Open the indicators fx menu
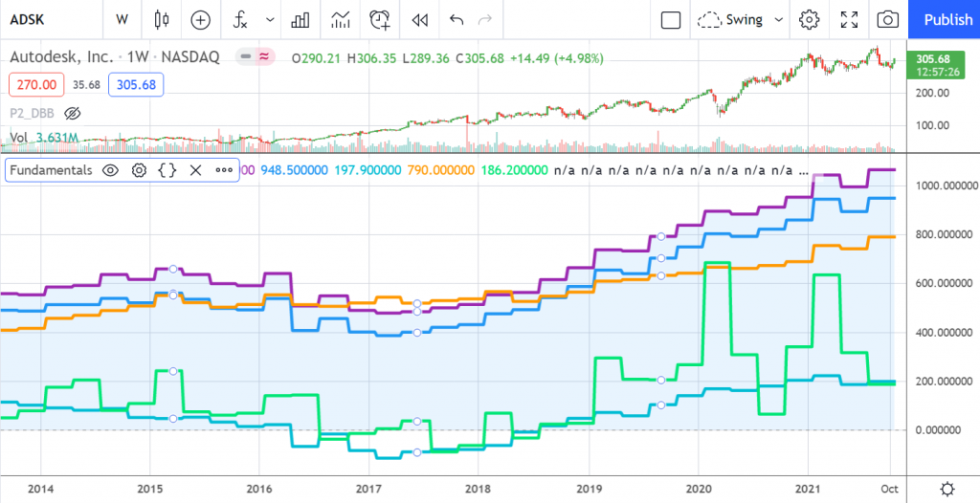Image resolution: width=980 pixels, height=503 pixels. click(x=240, y=19)
